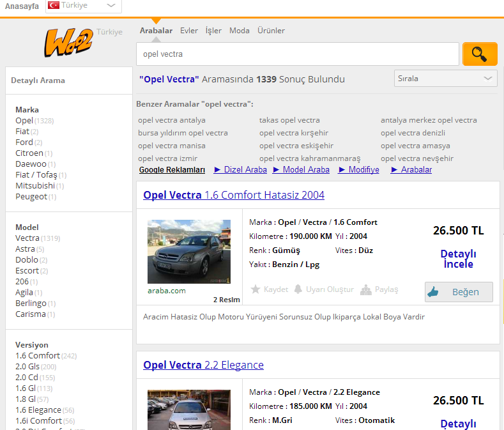Image resolution: width=504 pixels, height=430 pixels.
Task: Click Detaylı İncele for the 1.6 Comfort
Action: pyautogui.click(x=459, y=259)
